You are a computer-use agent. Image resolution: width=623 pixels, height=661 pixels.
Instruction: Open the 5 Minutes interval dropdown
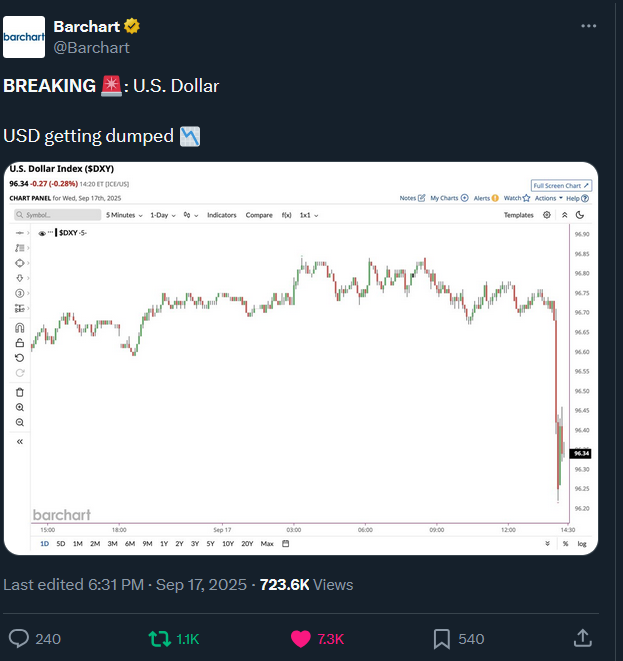point(124,215)
